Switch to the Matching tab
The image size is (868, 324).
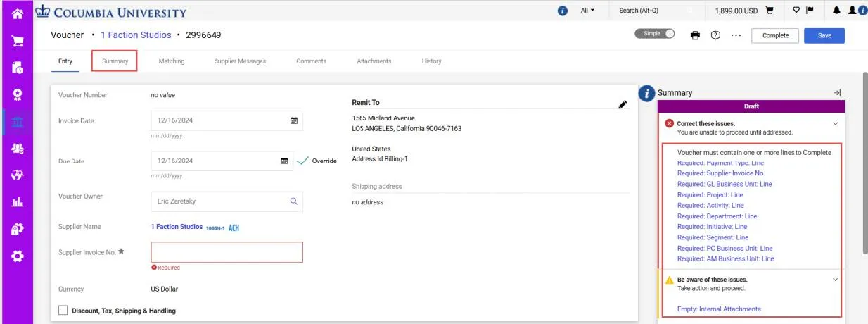[x=172, y=61]
